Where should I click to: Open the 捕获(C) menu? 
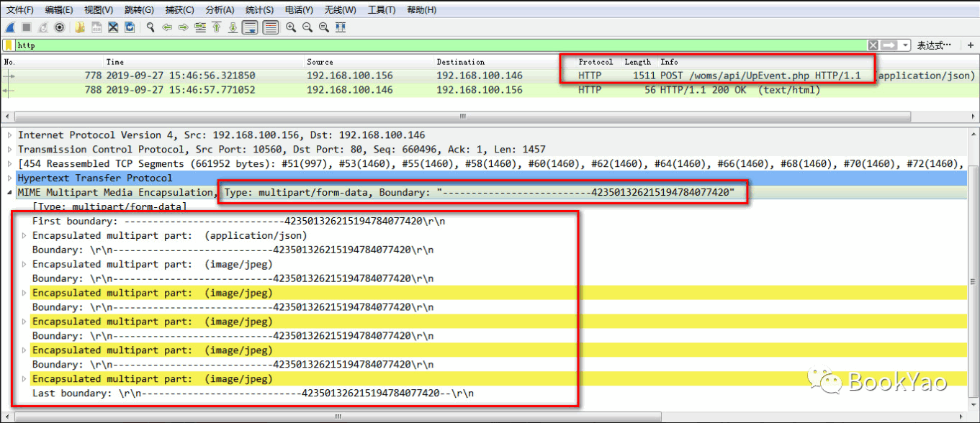(x=179, y=9)
